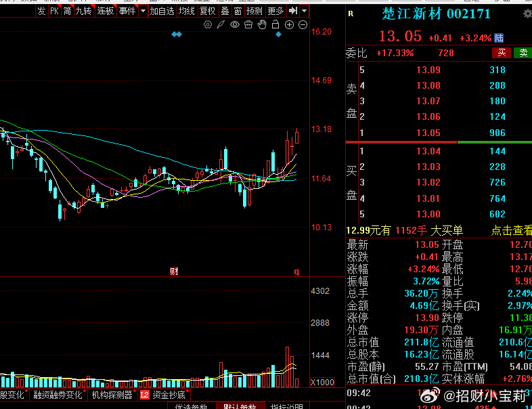This screenshot has height=409, width=532.
Task: Click the 13.18 price axis label
Action: (x=322, y=129)
